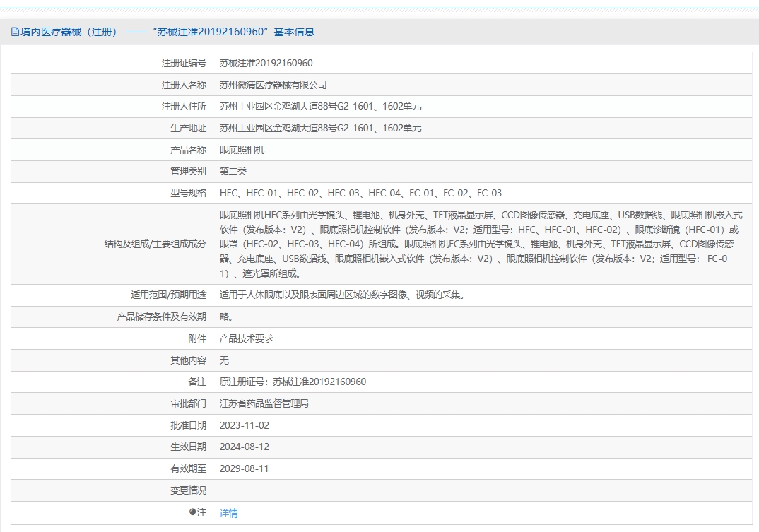The image size is (759, 532).
Task: Click the 批准日期 row label
Action: point(188,425)
